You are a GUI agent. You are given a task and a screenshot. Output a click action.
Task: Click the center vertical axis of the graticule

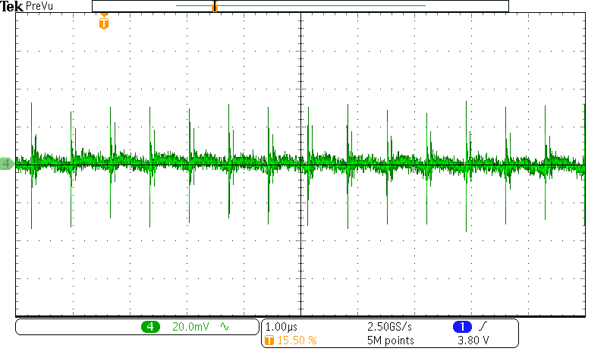301,243
